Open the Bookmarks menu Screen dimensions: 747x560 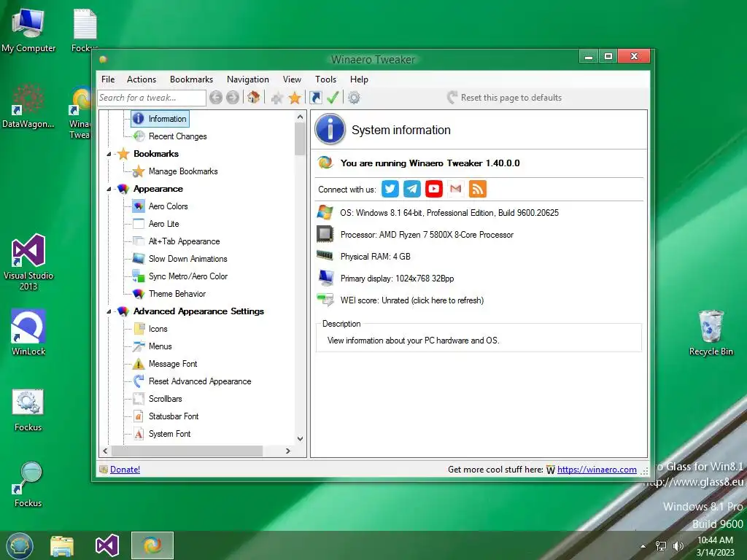click(192, 79)
